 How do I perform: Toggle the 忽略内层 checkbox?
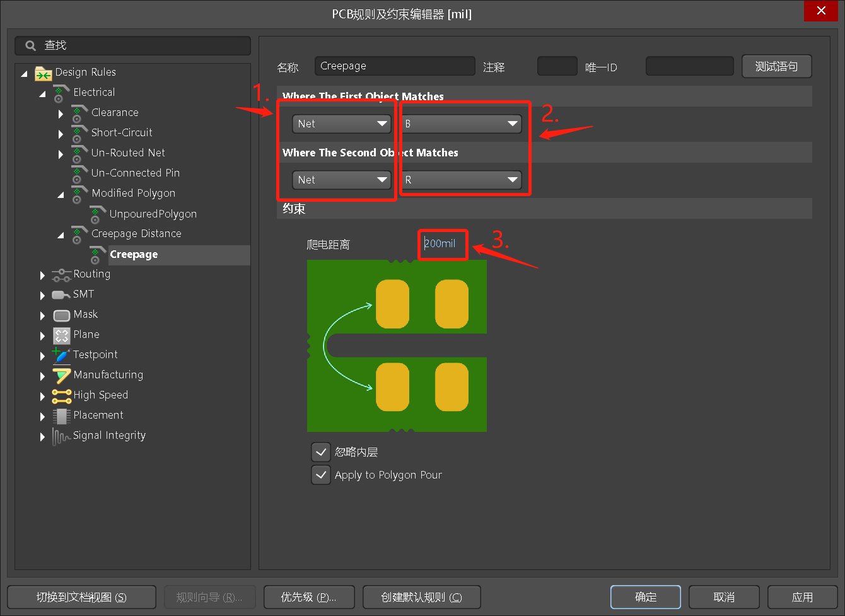click(321, 452)
